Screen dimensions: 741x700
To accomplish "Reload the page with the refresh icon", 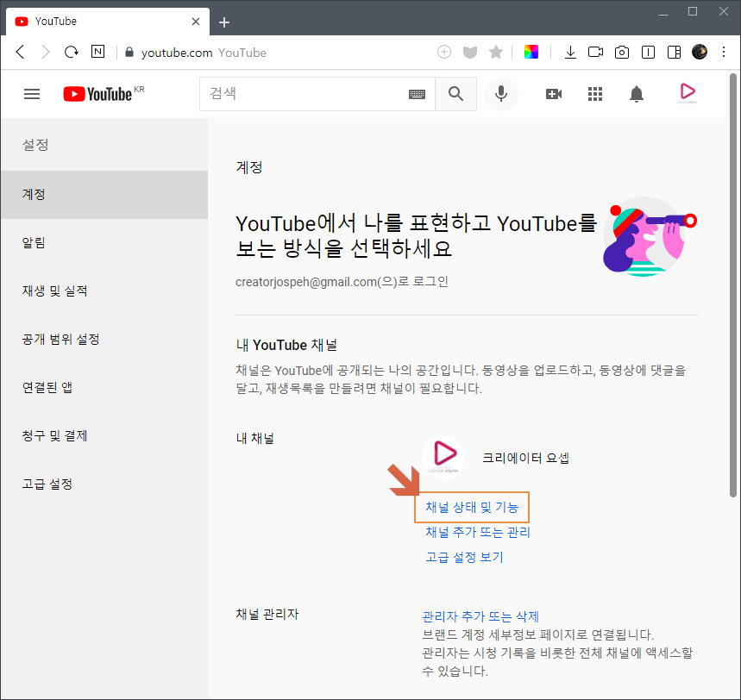I will [72, 52].
